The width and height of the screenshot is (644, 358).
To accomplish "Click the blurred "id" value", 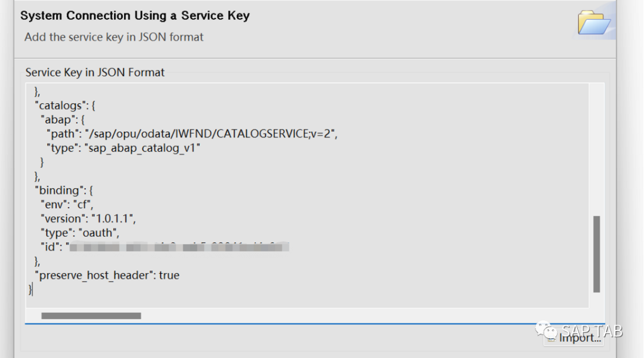I will tap(179, 246).
